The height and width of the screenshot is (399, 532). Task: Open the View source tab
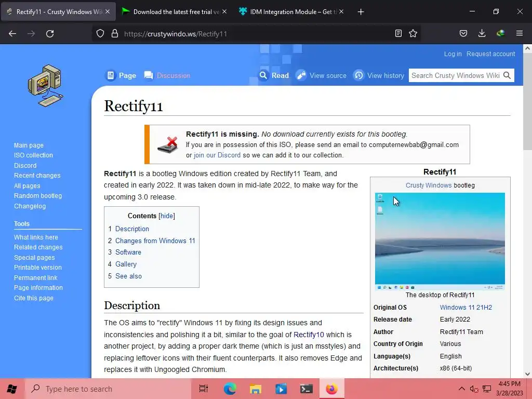321,75
